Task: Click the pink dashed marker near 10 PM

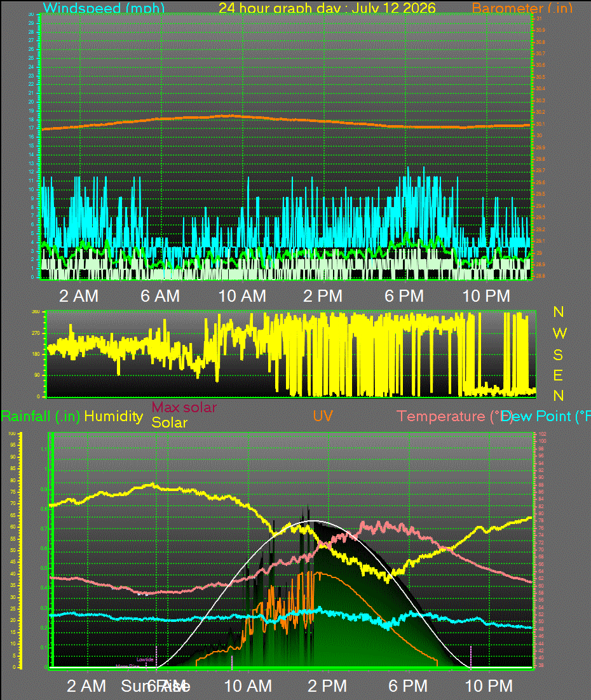Action: coord(471,656)
